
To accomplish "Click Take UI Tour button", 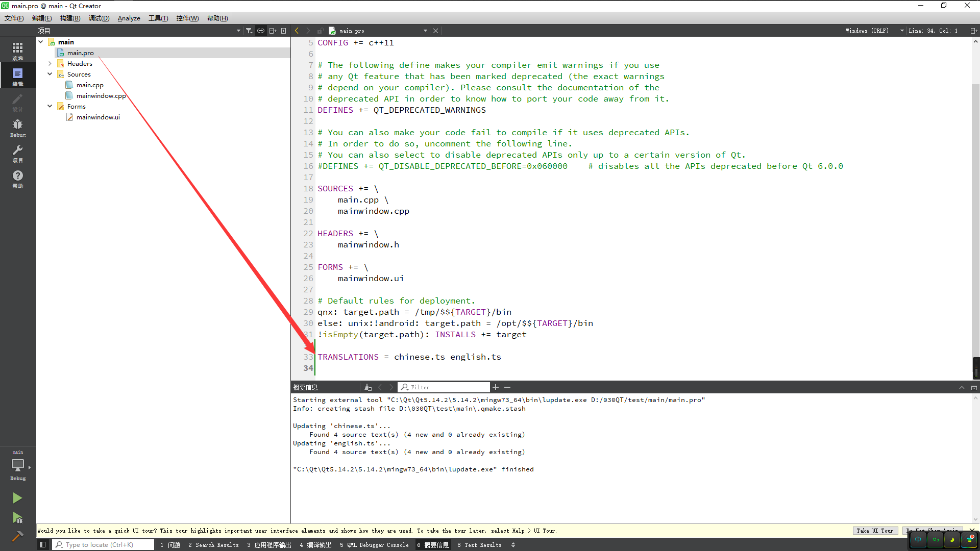I will 873,531.
